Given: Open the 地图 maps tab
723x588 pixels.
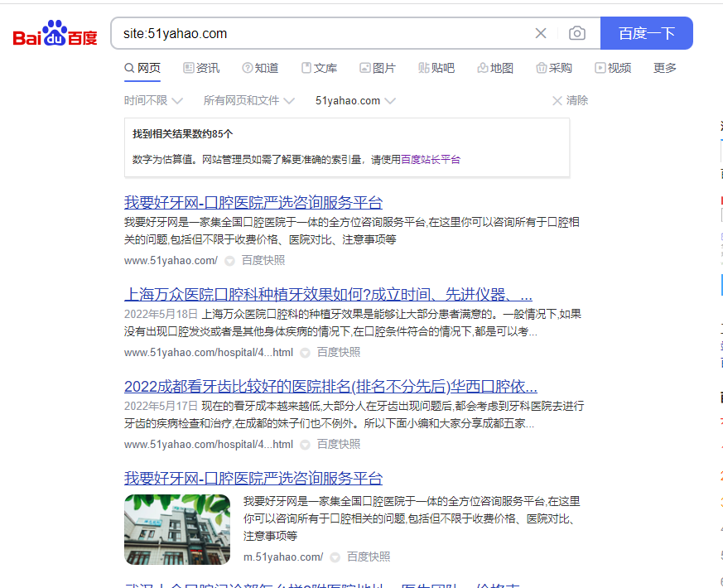Looking at the screenshot, I should click(x=495, y=68).
